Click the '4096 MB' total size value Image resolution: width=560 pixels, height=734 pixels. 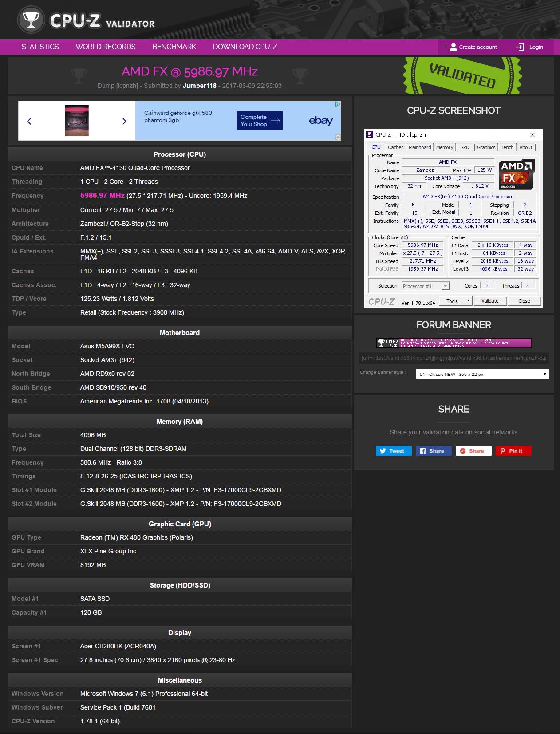click(x=93, y=435)
